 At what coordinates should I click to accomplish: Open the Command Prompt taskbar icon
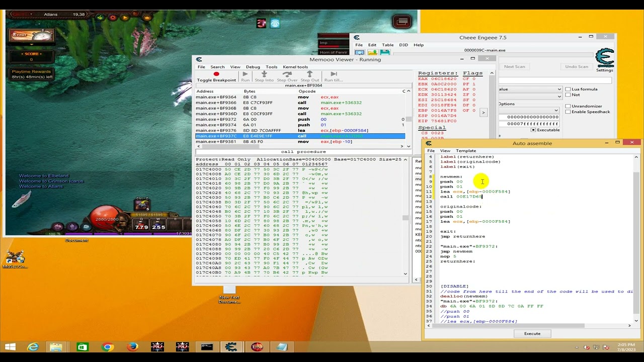coord(207,347)
